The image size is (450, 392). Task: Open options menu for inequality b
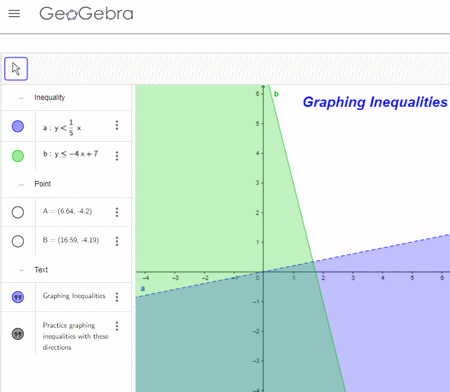point(117,156)
